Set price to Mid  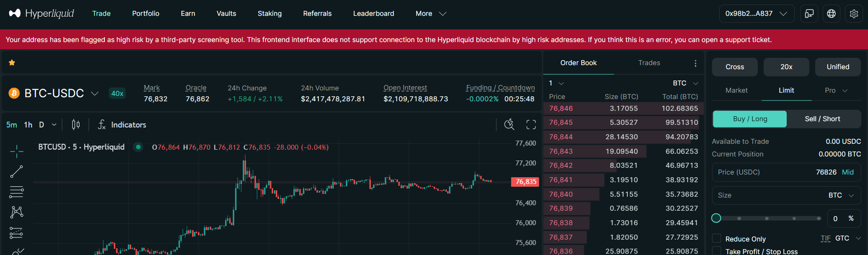point(848,172)
